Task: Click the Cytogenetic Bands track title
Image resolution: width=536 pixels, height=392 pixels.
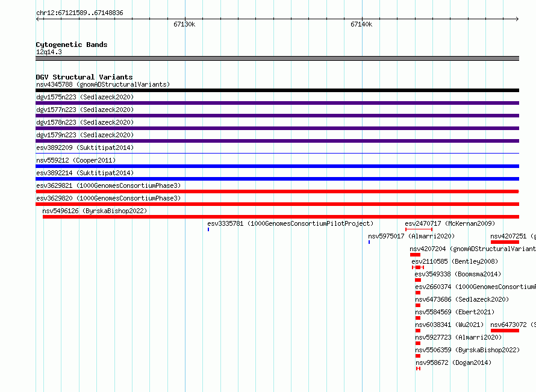Action: coord(72,45)
